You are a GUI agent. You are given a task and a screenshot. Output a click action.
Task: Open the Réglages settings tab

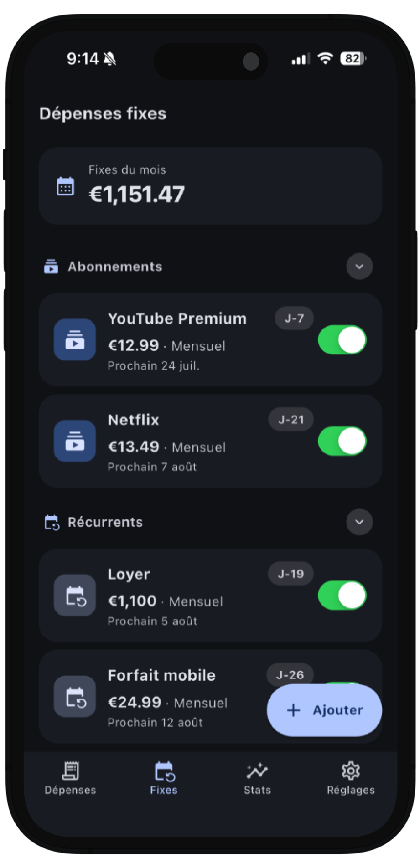point(351,779)
